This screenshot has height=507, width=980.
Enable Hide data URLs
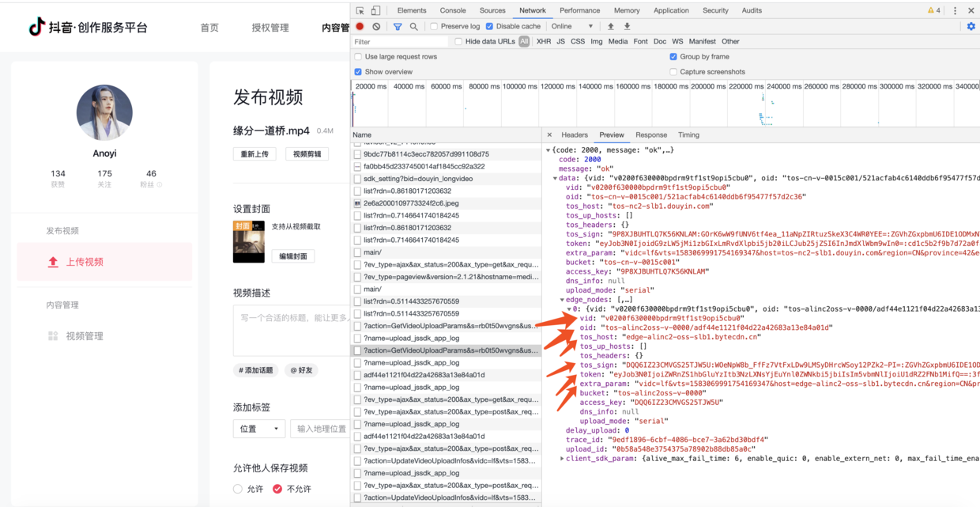[458, 41]
